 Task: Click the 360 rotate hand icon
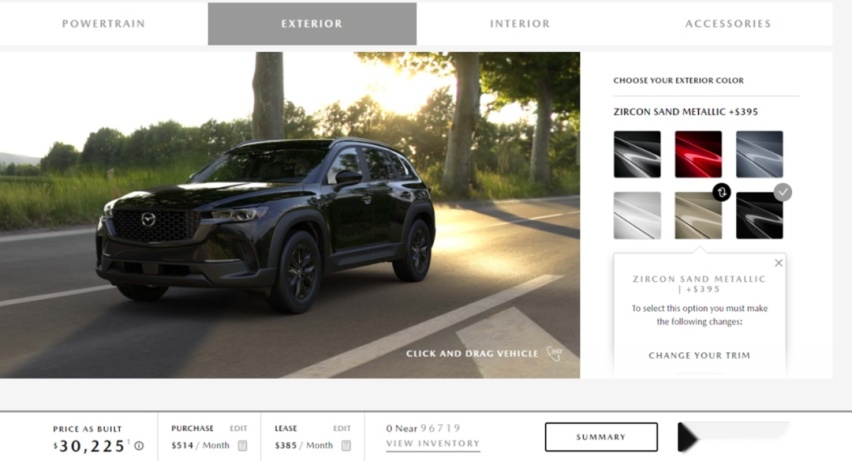[x=554, y=353]
